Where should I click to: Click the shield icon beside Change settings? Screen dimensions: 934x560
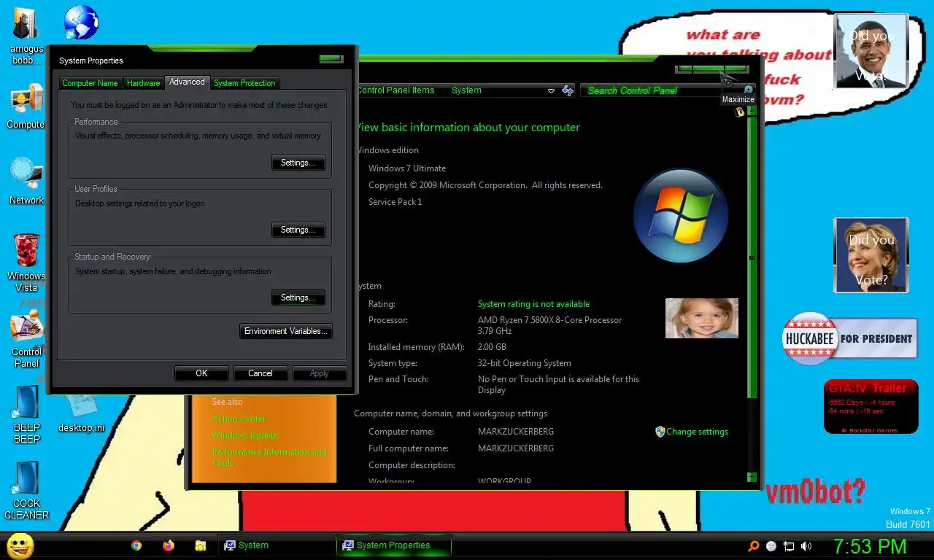660,432
